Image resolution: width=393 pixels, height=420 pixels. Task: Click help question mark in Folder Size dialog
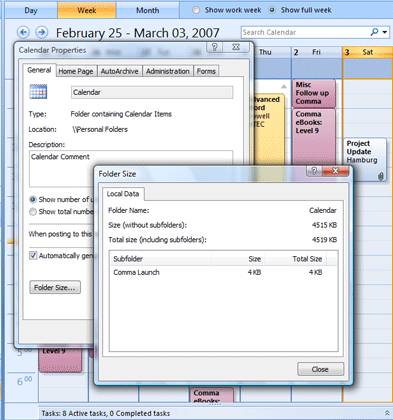[x=314, y=171]
